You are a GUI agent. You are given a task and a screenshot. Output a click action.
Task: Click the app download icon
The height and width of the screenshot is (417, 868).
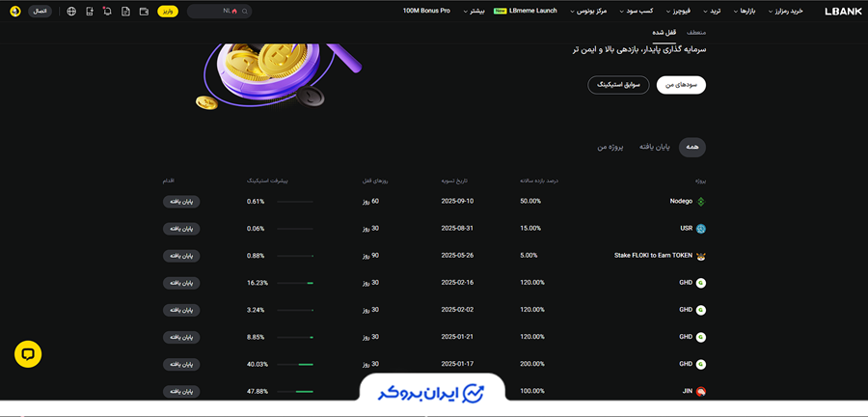pos(90,12)
